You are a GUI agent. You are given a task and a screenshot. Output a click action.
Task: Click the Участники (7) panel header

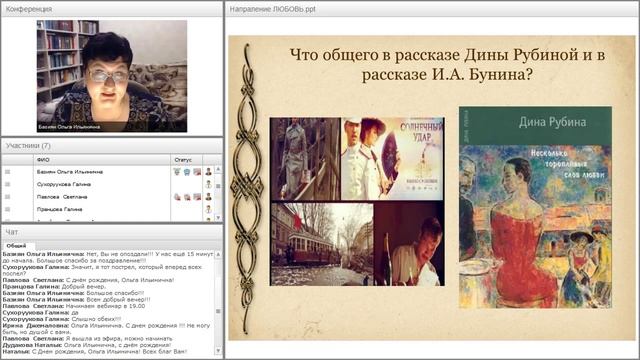tap(112, 146)
